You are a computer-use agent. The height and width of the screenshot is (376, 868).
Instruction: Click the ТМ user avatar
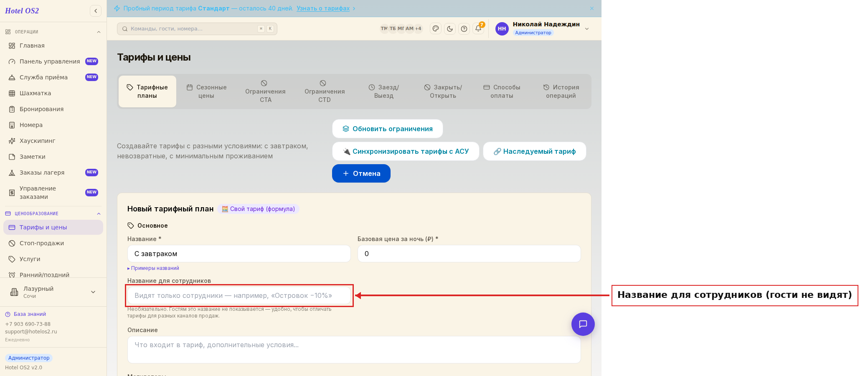coord(384,29)
